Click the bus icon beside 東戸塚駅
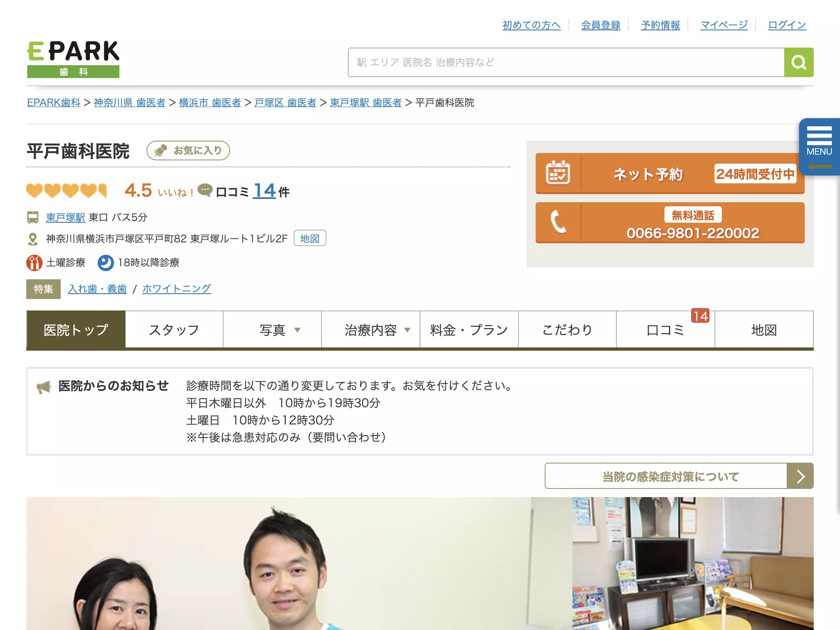Screen dimensions: 840x630 [x=33, y=217]
